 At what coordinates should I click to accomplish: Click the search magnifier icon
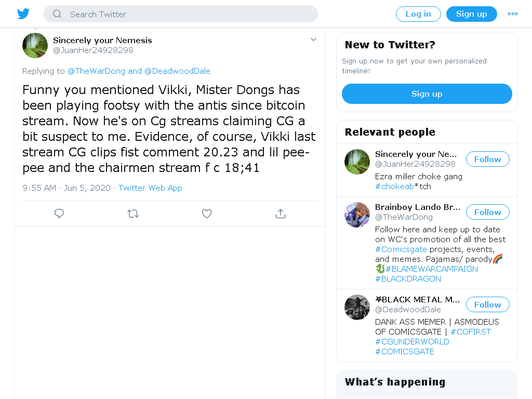tap(57, 14)
